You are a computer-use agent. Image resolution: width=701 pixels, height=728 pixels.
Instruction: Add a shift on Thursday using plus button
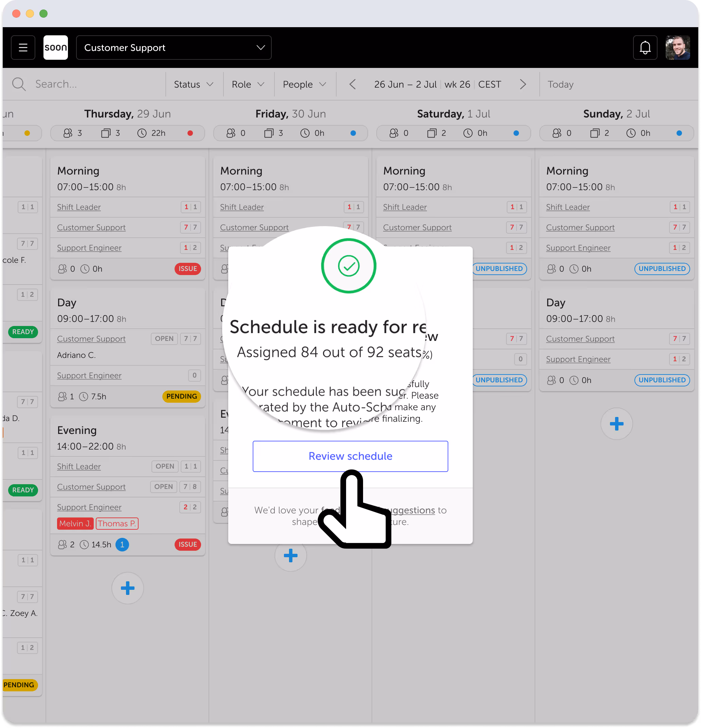pos(127,588)
